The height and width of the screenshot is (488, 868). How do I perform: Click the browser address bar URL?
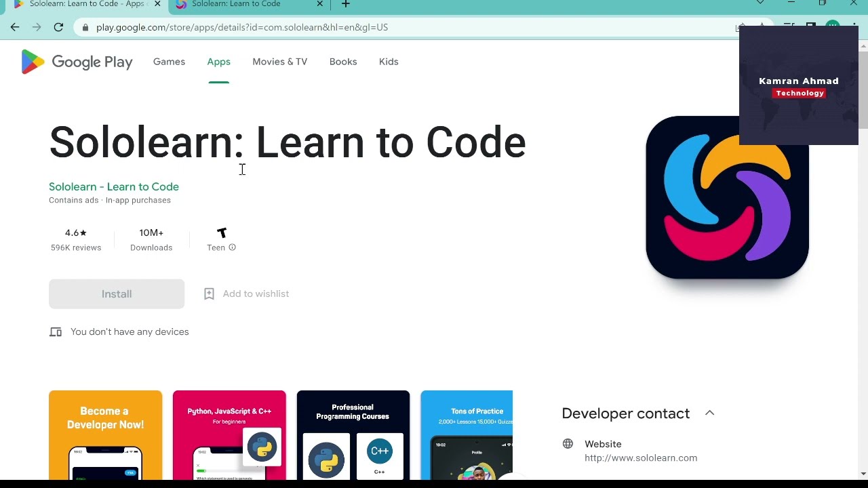[242, 27]
